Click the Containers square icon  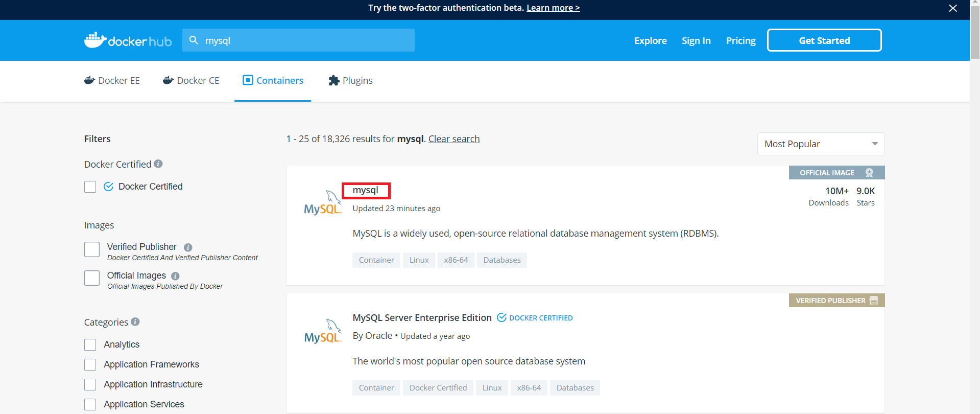tap(248, 80)
